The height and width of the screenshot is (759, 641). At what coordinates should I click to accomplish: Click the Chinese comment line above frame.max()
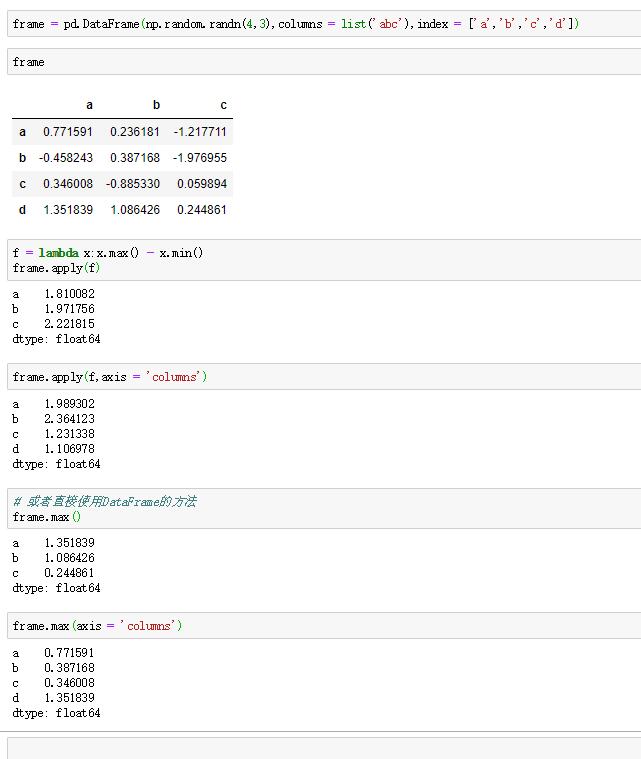[105, 501]
